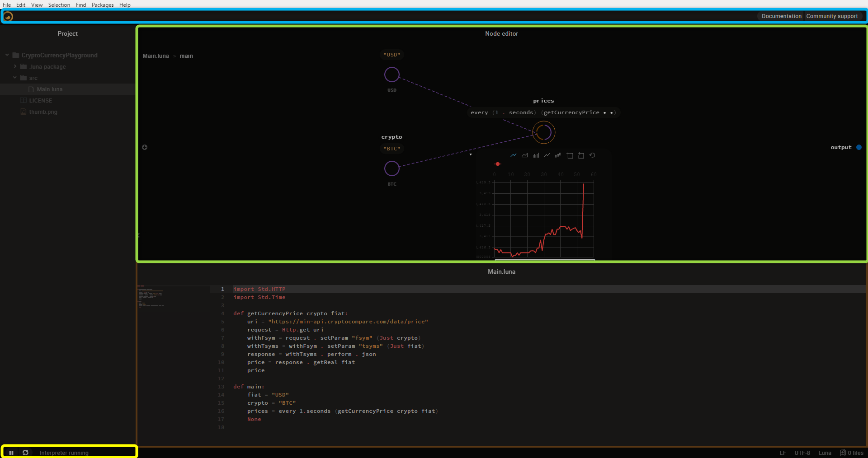Viewport: 868px width, 458px height.
Task: Pause the interpreter in the status bar
Action: (11, 453)
